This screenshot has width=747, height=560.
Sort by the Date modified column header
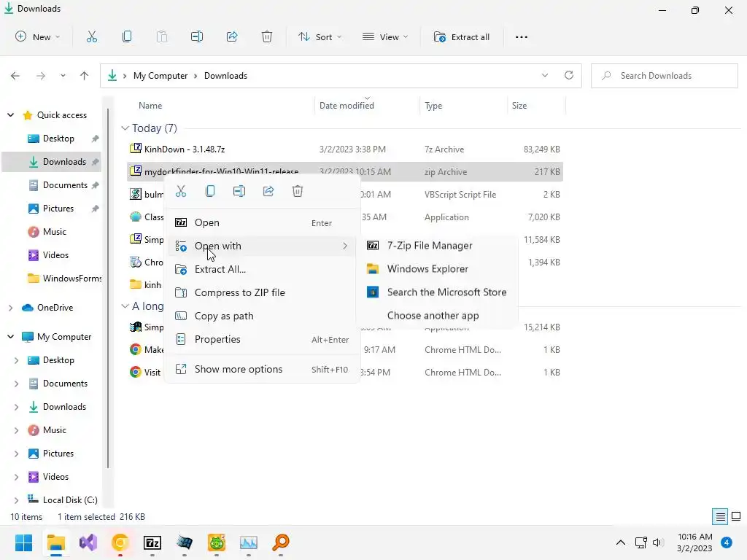(347, 106)
